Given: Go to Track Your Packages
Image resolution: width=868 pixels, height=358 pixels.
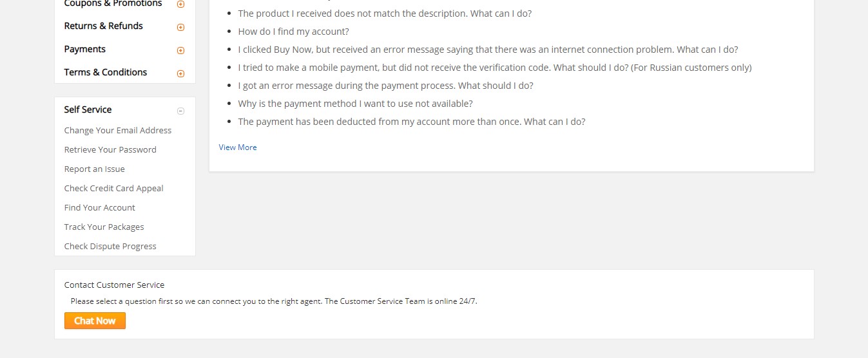Looking at the screenshot, I should [104, 227].
